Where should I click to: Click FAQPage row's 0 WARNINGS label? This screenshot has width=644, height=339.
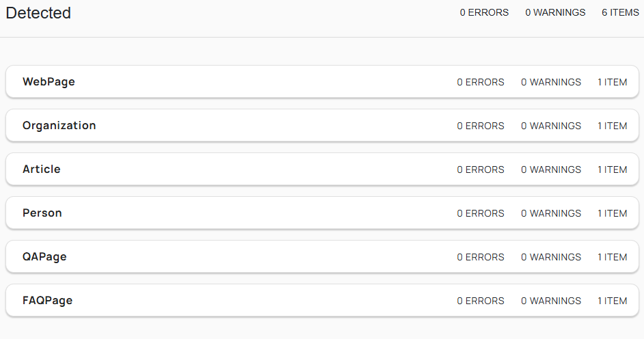551,301
